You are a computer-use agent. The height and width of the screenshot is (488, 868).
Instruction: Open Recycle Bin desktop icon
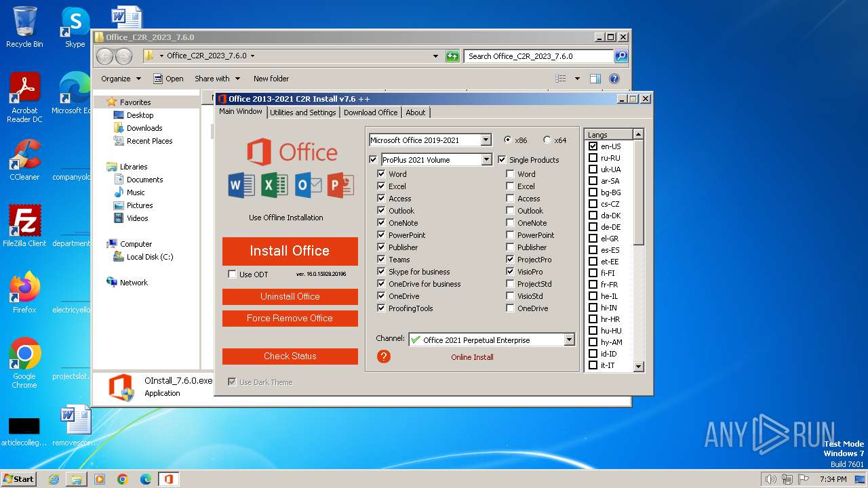pos(24,27)
